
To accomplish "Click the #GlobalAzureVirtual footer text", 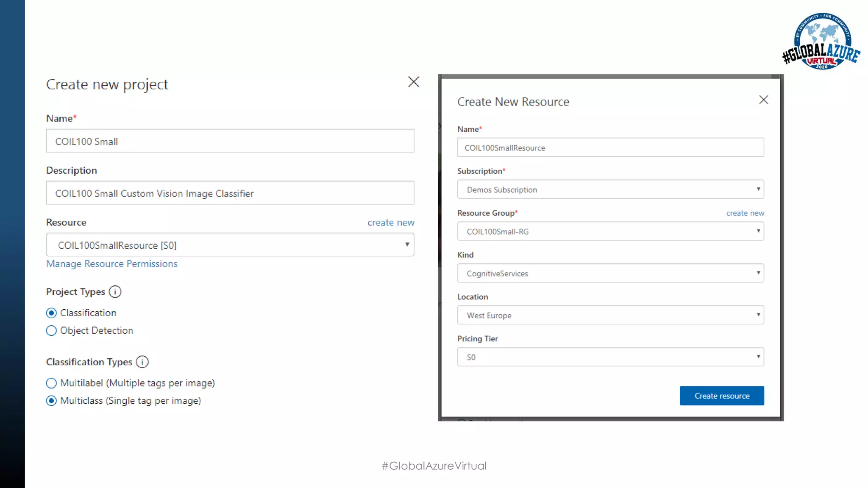I will [434, 466].
